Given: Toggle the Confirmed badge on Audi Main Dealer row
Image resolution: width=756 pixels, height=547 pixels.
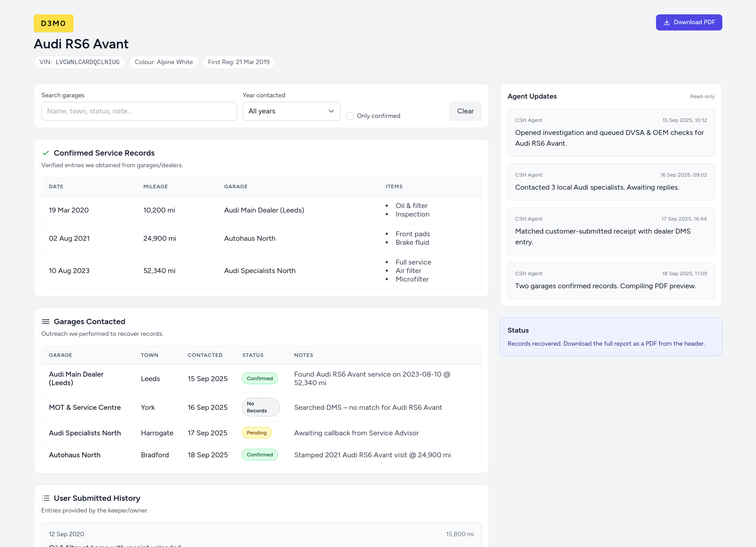Looking at the screenshot, I should (260, 378).
